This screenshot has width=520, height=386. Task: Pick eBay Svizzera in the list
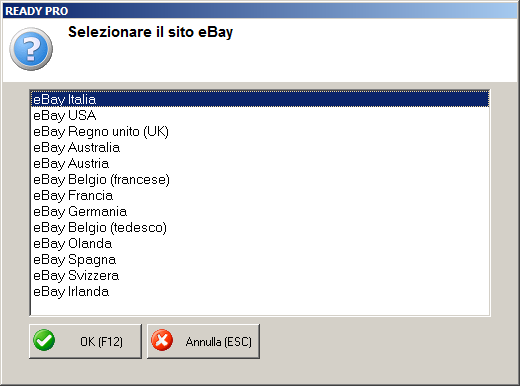(260, 275)
